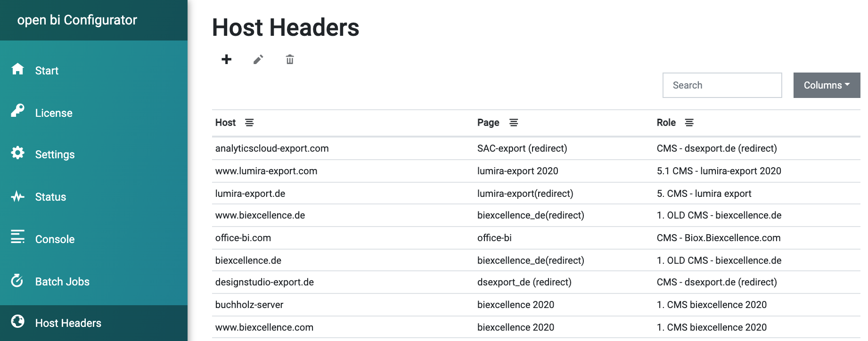
Task: Click the License key icon
Action: (17, 111)
